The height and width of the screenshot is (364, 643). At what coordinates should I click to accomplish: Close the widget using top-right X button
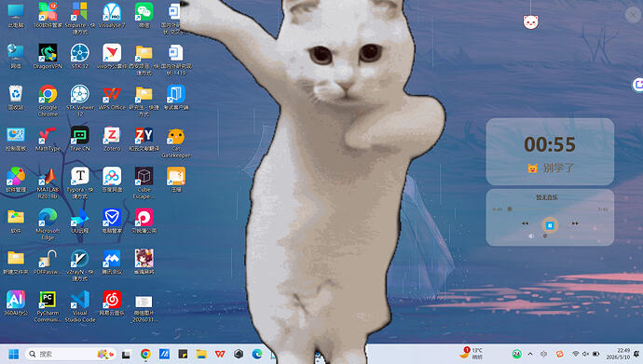point(633,15)
